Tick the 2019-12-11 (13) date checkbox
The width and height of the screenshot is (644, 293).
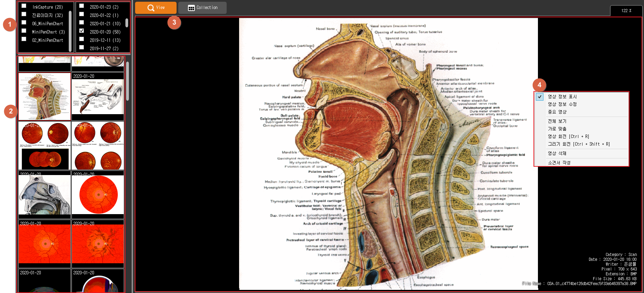pos(82,39)
